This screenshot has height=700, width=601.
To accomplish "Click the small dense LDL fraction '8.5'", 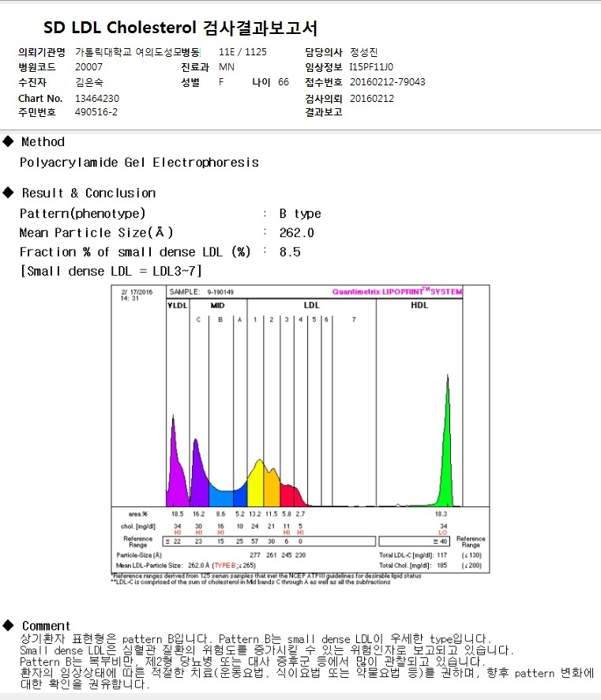I will coord(290,252).
